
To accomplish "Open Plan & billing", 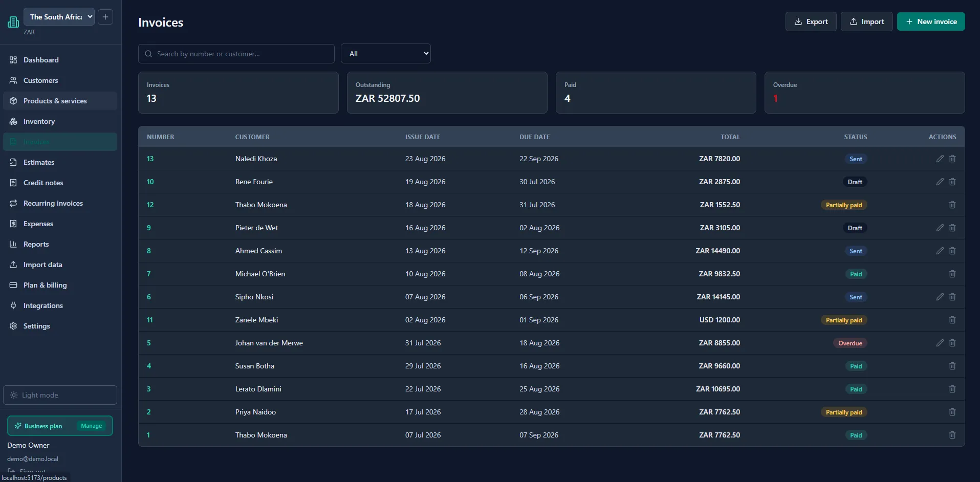I will pos(60,285).
